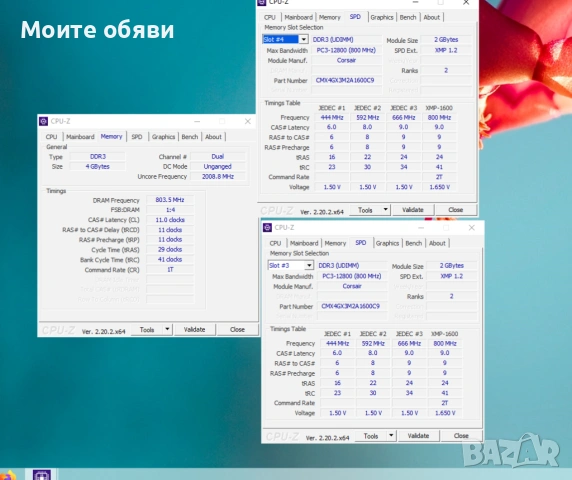Click Tools button in Memory window

coord(147,330)
